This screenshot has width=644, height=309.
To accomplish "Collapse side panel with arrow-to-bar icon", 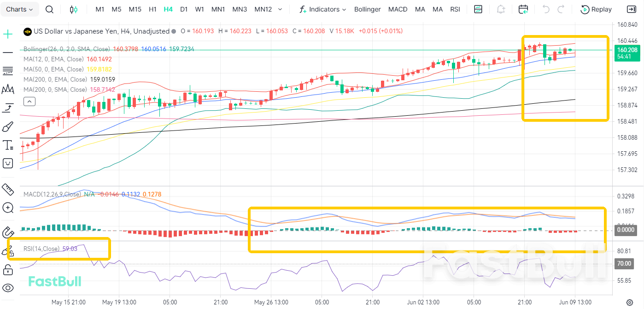I will click(x=631, y=9).
